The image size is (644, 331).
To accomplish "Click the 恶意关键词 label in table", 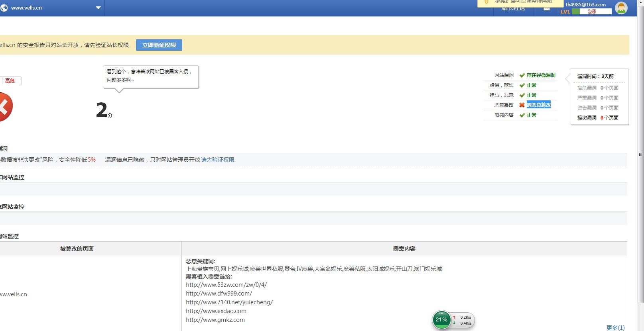I will point(201,261).
